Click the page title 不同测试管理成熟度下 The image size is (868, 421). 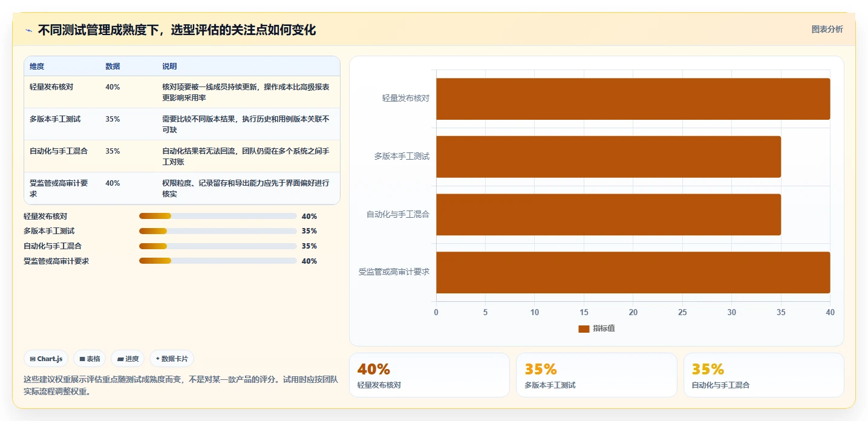coord(177,30)
